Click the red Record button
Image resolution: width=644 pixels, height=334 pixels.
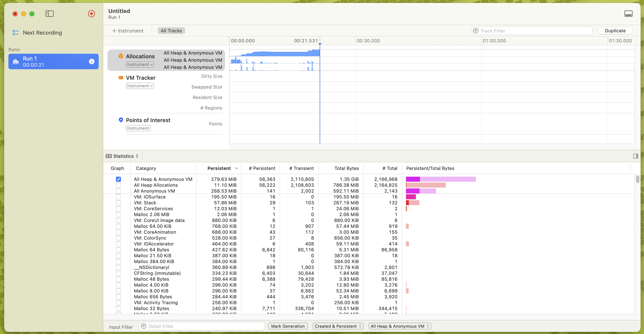coord(92,13)
